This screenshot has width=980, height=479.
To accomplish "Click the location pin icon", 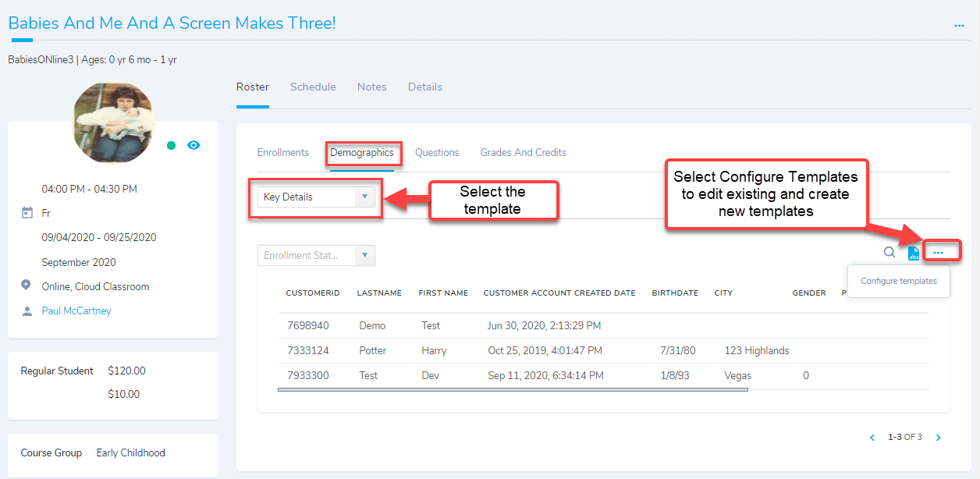I will pos(27,286).
